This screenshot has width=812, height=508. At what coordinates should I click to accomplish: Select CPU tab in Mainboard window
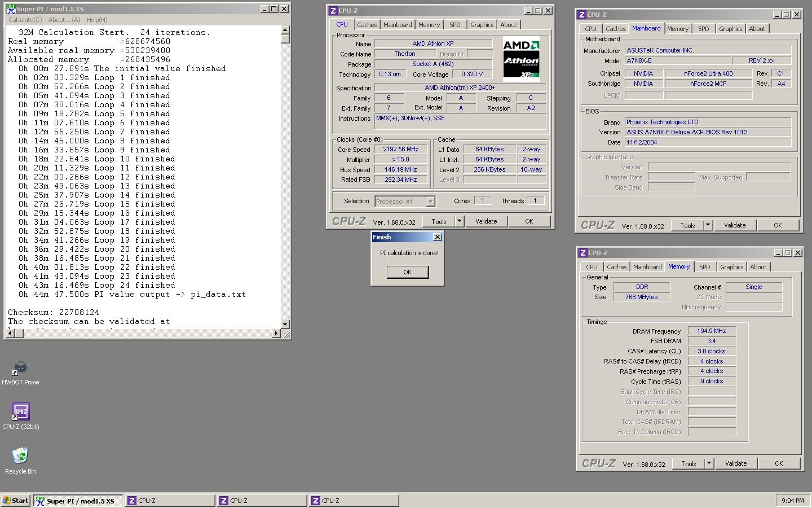591,29
